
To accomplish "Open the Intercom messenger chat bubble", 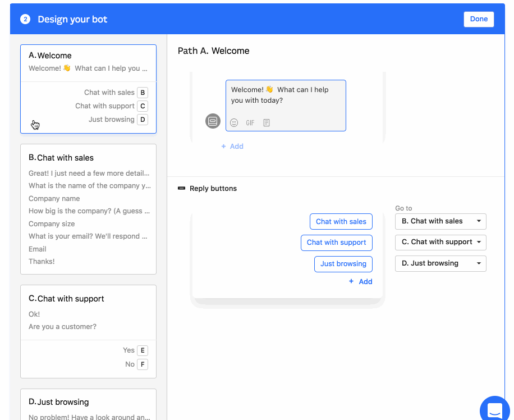I will [494, 409].
